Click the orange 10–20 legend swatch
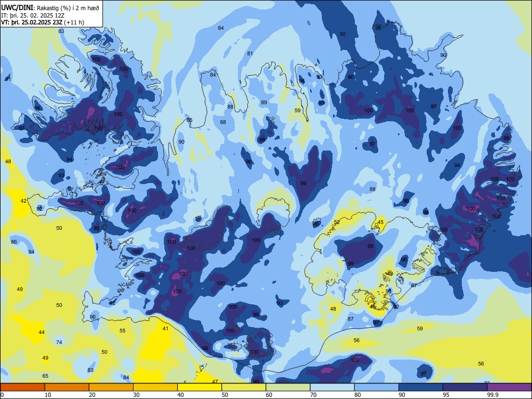 pyautogui.click(x=67, y=387)
